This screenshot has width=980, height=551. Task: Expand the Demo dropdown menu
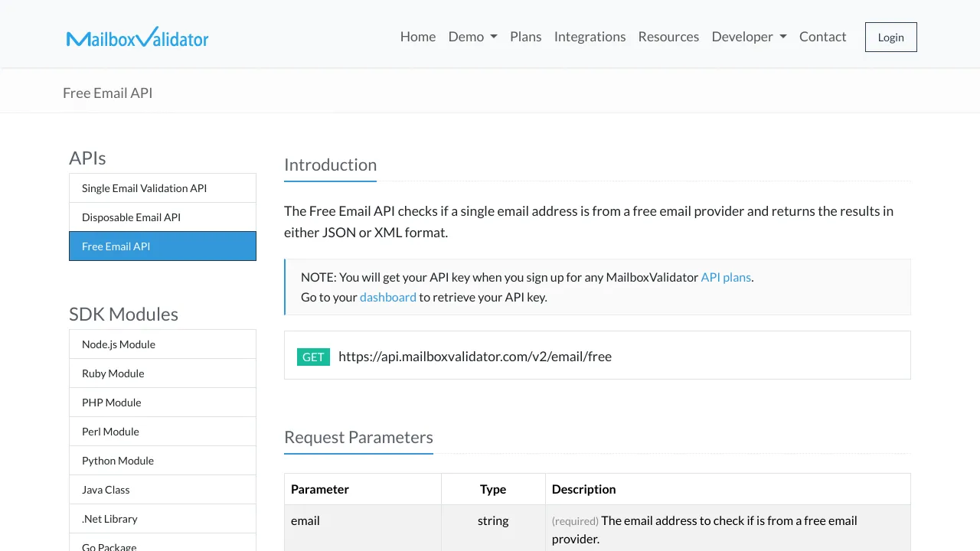[472, 37]
